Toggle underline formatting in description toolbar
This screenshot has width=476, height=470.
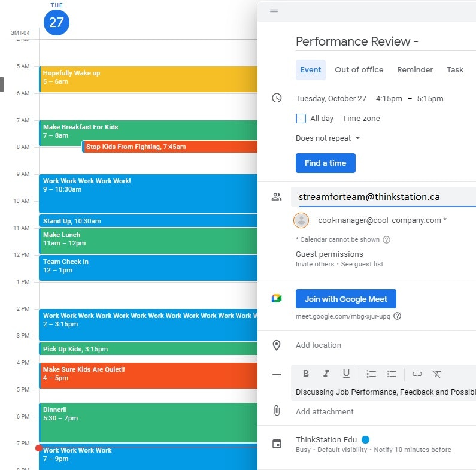[346, 374]
